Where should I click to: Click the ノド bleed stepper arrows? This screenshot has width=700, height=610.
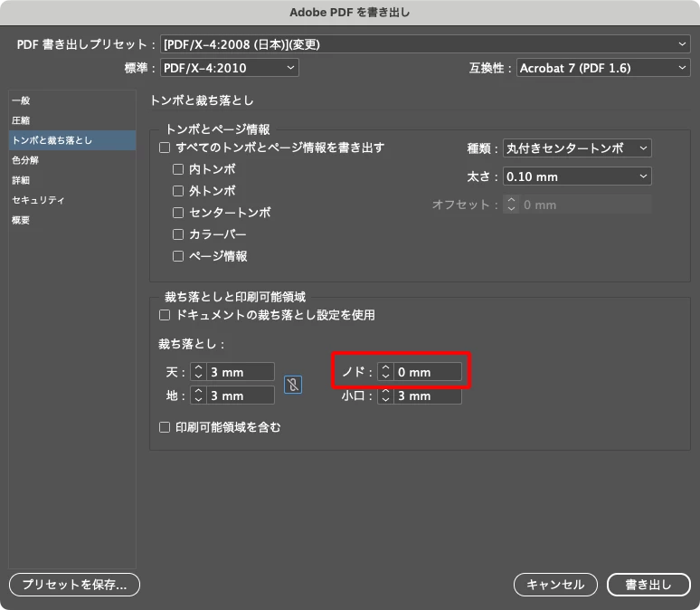(385, 372)
